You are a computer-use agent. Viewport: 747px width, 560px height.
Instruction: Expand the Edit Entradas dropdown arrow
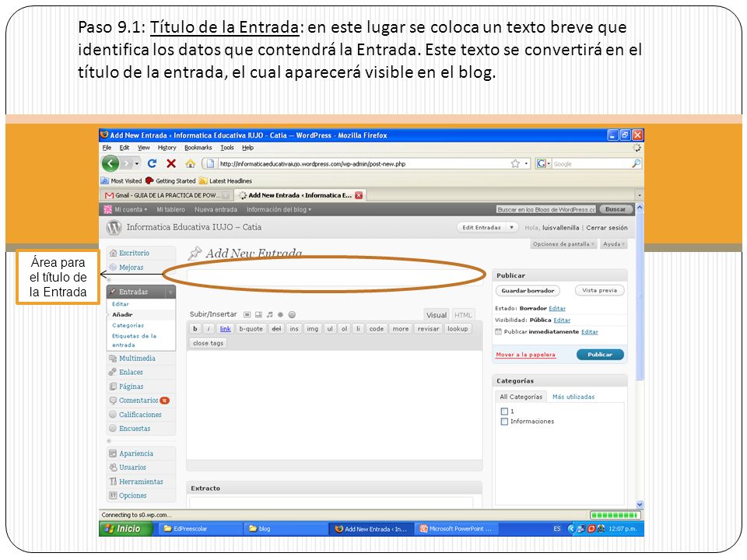[x=512, y=228]
